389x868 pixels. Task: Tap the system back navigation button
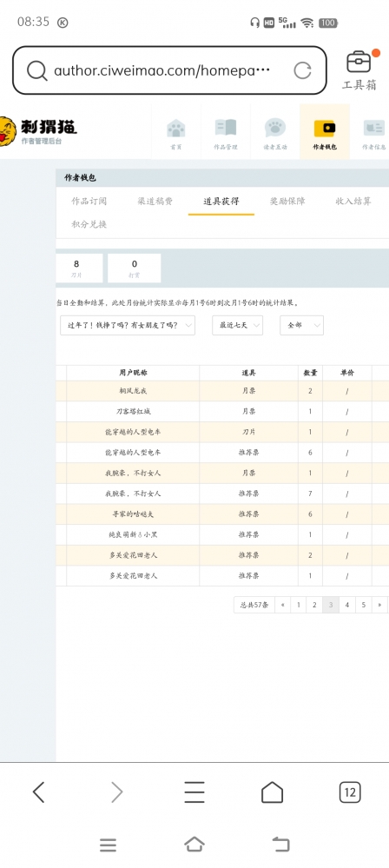pos(281,845)
